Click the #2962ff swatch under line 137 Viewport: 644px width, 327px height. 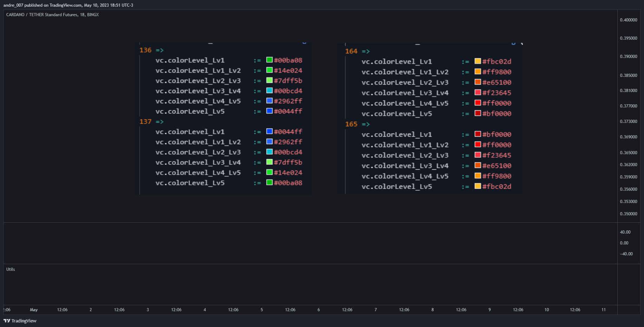point(269,141)
